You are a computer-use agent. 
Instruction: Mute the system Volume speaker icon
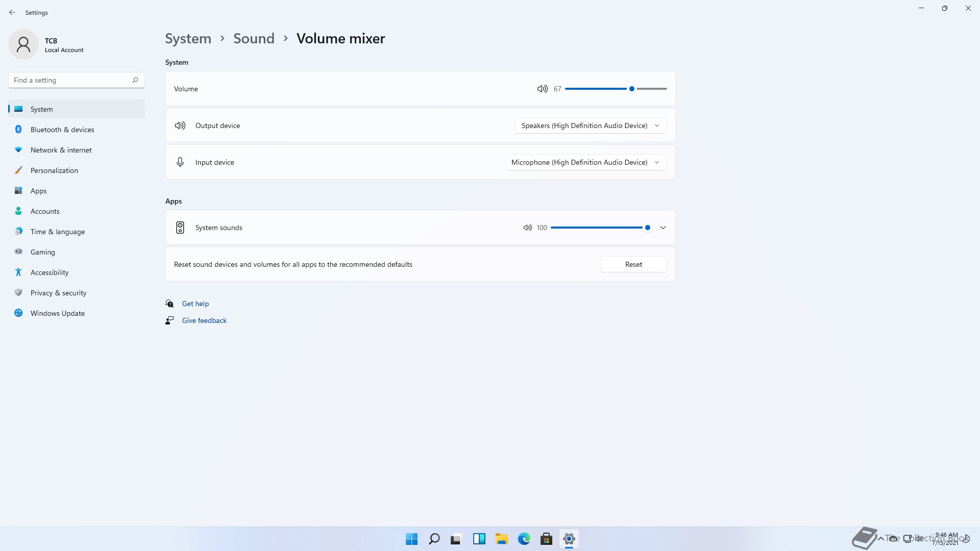tap(542, 89)
